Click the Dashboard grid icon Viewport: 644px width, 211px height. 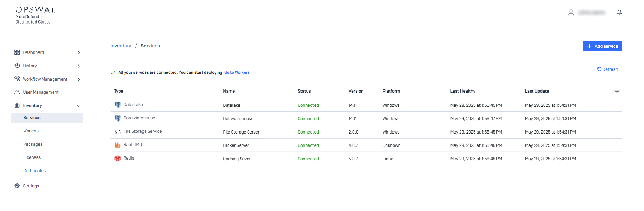click(17, 52)
